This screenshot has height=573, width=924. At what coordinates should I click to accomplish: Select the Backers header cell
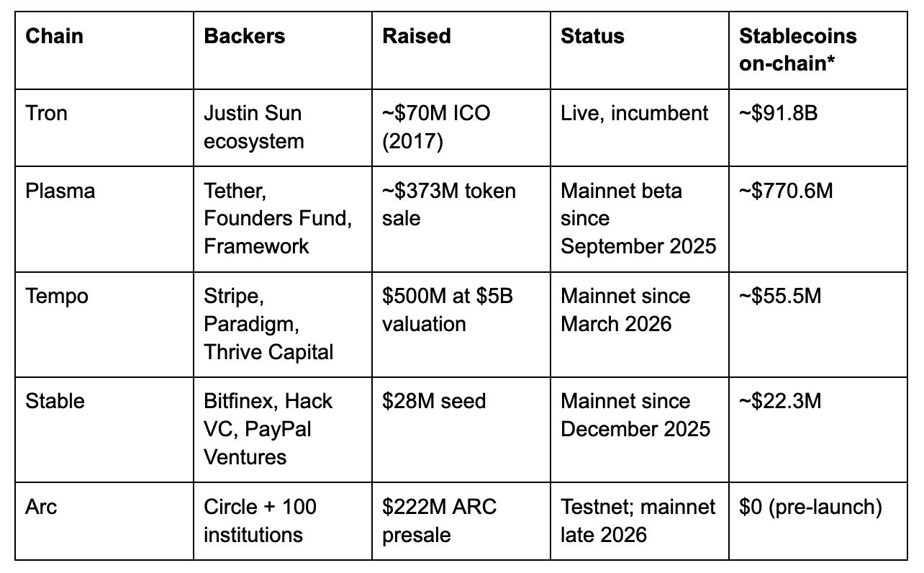tap(283, 50)
